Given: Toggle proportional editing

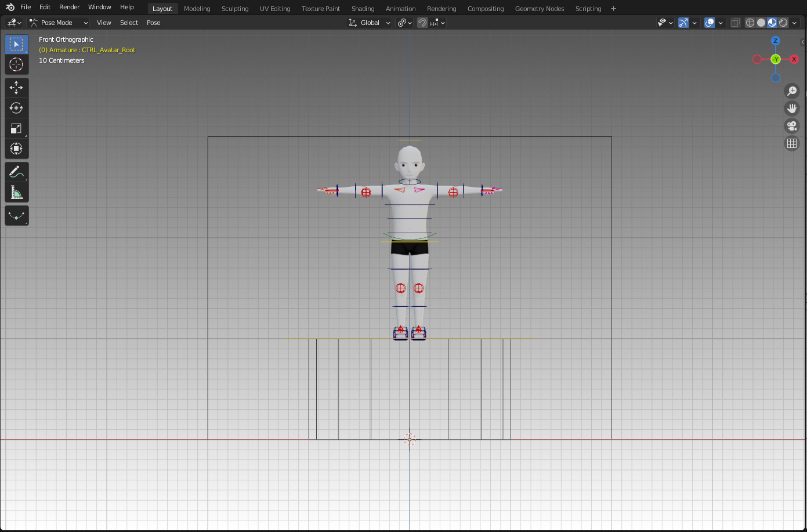Looking at the screenshot, I should click(422, 23).
